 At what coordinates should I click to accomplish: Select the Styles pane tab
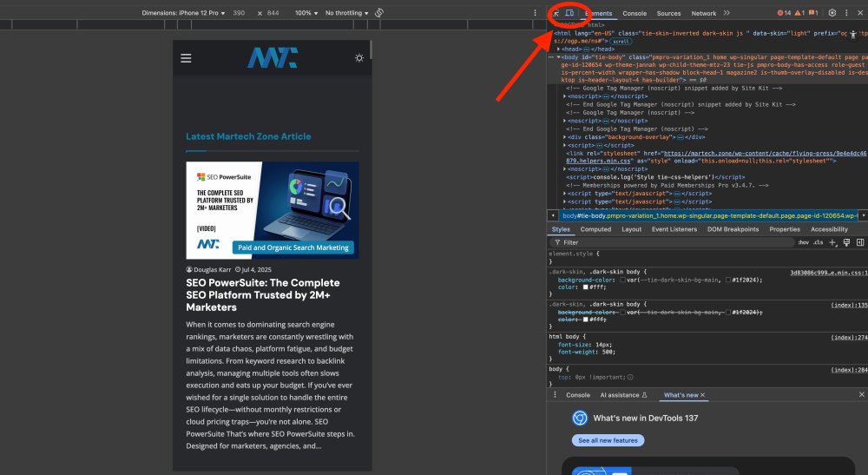(x=561, y=229)
